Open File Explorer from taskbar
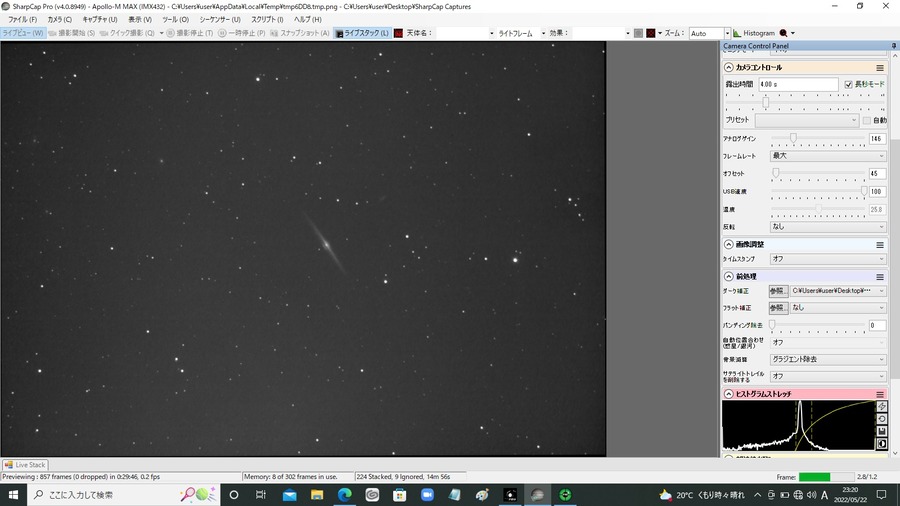Viewport: 900px width, 506px height. click(x=317, y=495)
